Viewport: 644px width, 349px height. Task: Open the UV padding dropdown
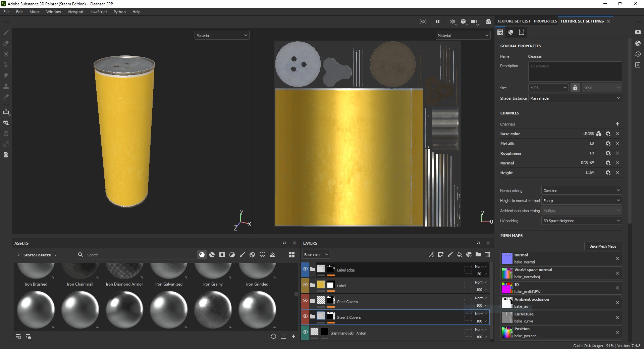tap(582, 221)
